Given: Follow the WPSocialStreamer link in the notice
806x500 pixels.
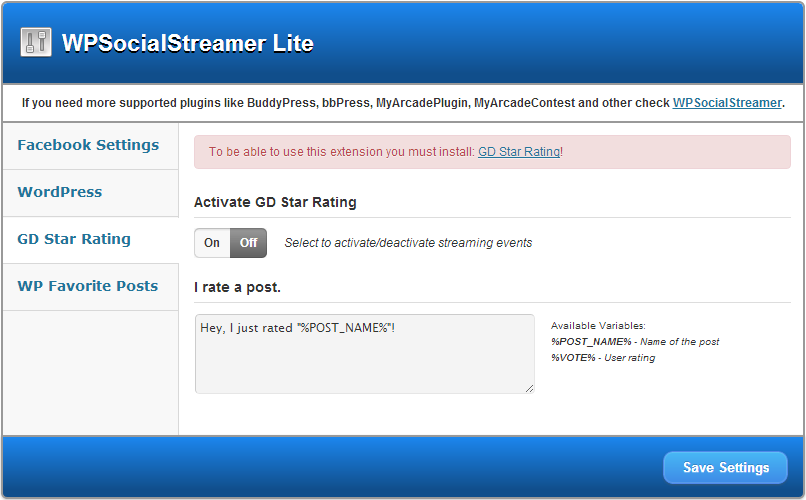Looking at the screenshot, I should [x=727, y=103].
